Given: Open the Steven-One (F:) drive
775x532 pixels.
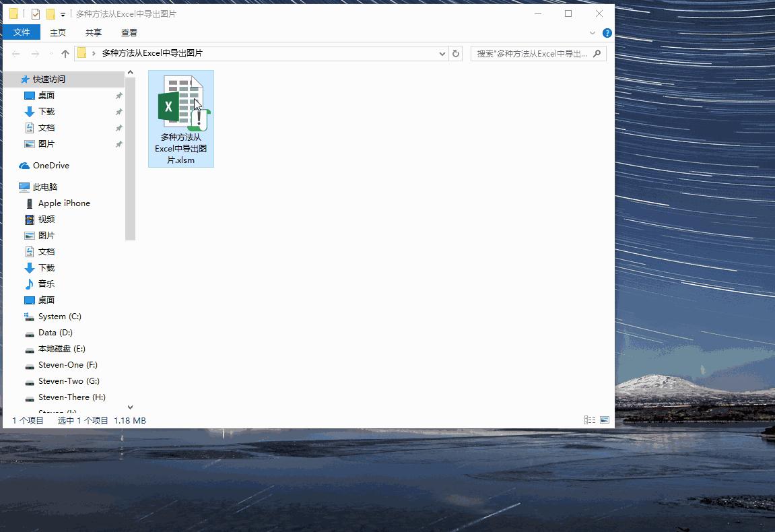Looking at the screenshot, I should pyautogui.click(x=68, y=365).
